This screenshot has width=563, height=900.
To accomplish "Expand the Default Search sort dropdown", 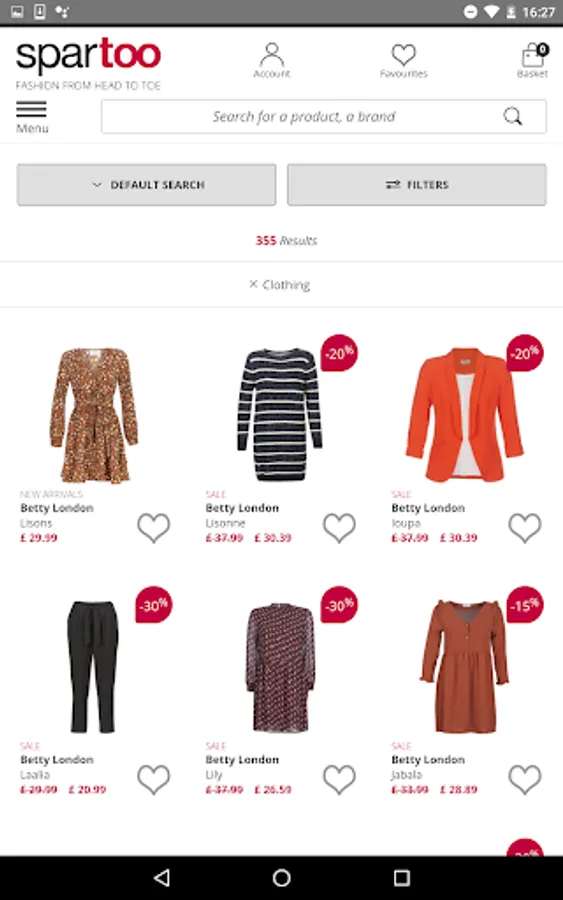I will click(146, 185).
